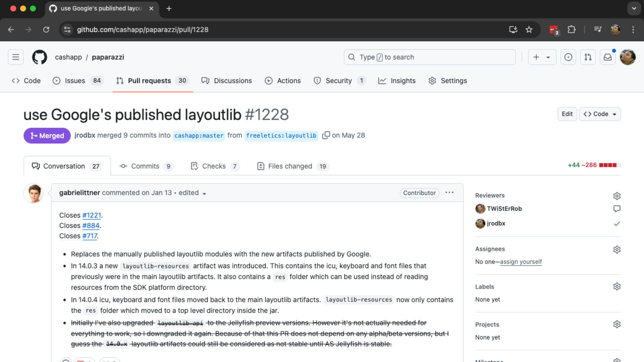This screenshot has height=362, width=644.
Task: Open Chrome profile avatar
Action: [x=615, y=29]
